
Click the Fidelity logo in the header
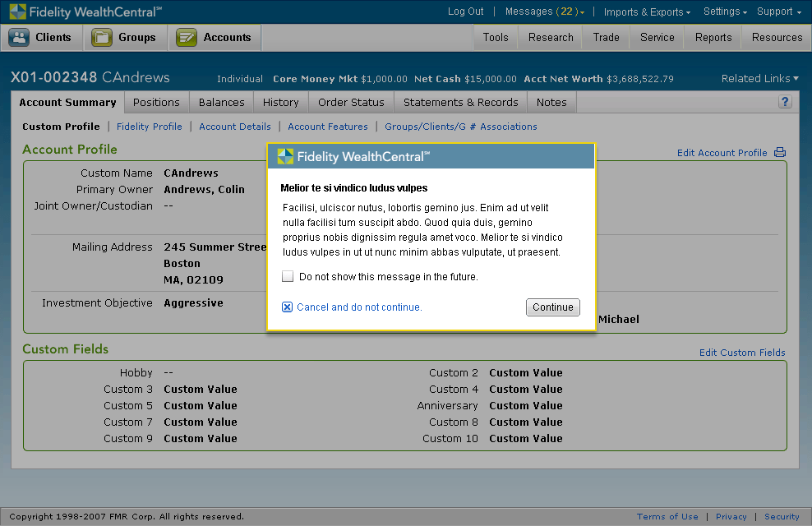point(17,12)
